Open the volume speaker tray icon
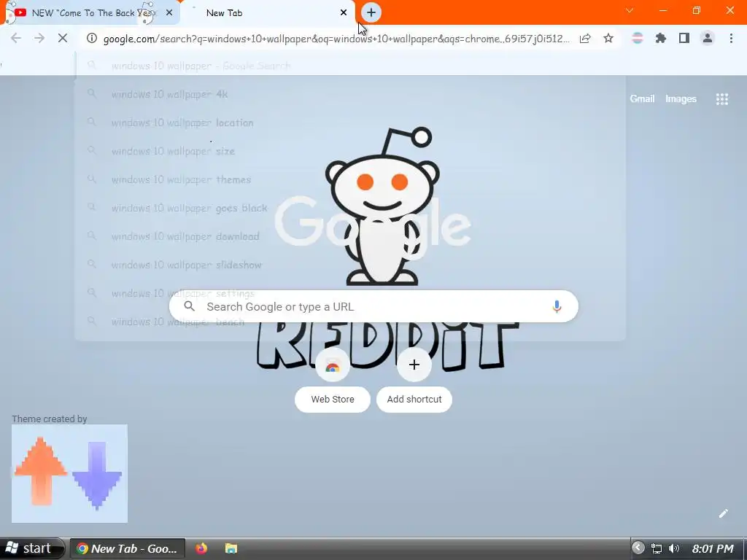 (x=673, y=548)
